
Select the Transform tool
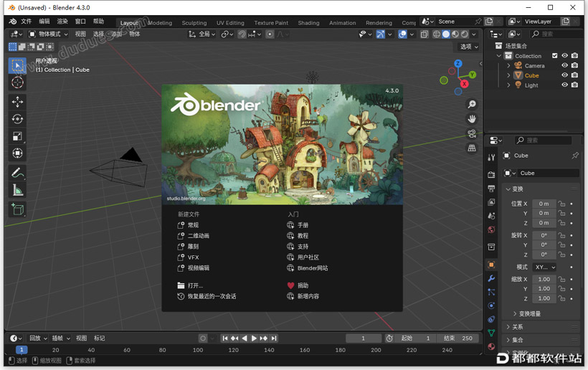pos(17,153)
